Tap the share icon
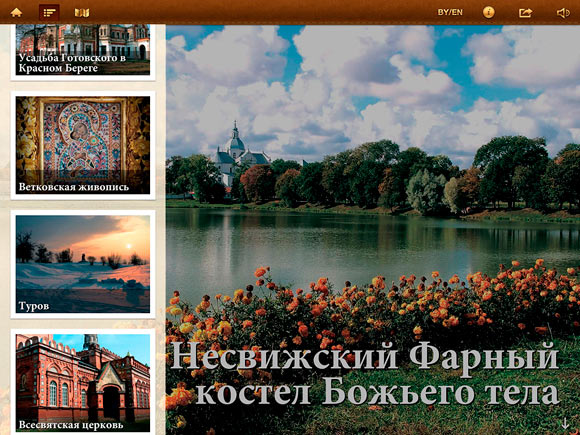Image resolution: width=580 pixels, height=435 pixels. point(525,13)
